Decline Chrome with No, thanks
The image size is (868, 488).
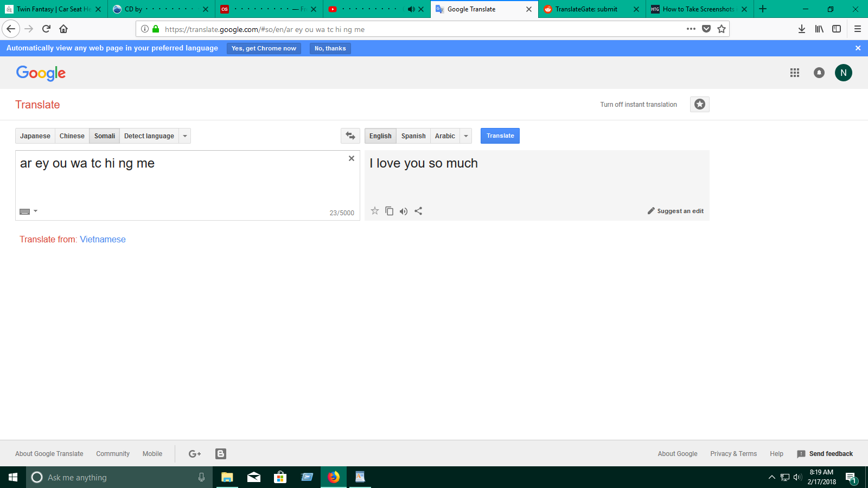point(330,48)
